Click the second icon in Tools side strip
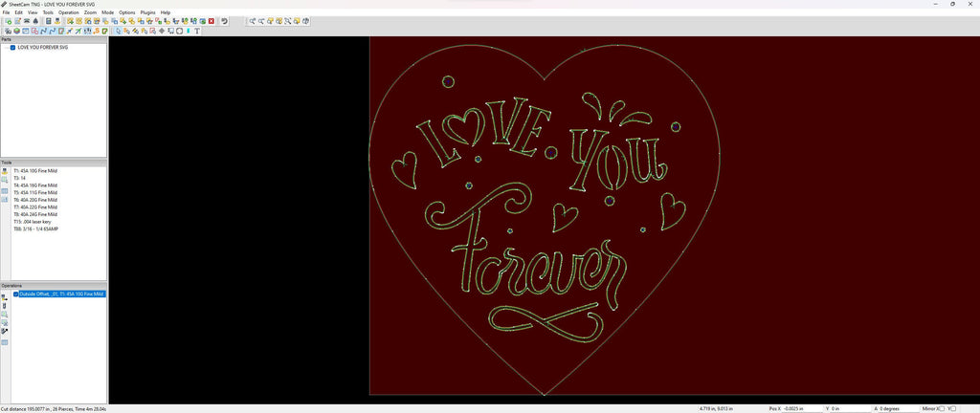 click(5, 180)
